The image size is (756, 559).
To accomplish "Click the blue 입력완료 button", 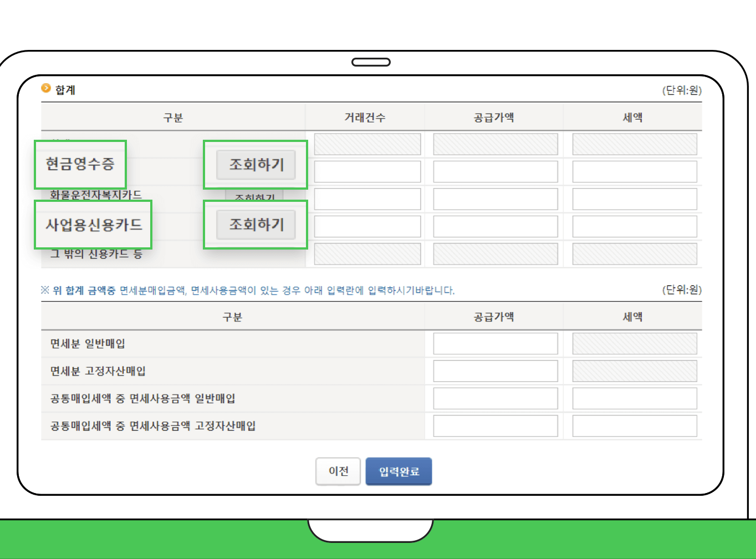I will [x=399, y=471].
